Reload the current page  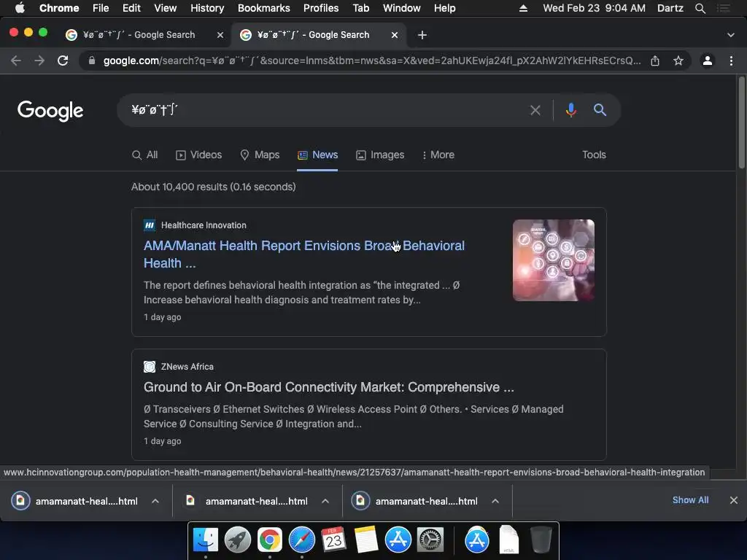tap(63, 61)
